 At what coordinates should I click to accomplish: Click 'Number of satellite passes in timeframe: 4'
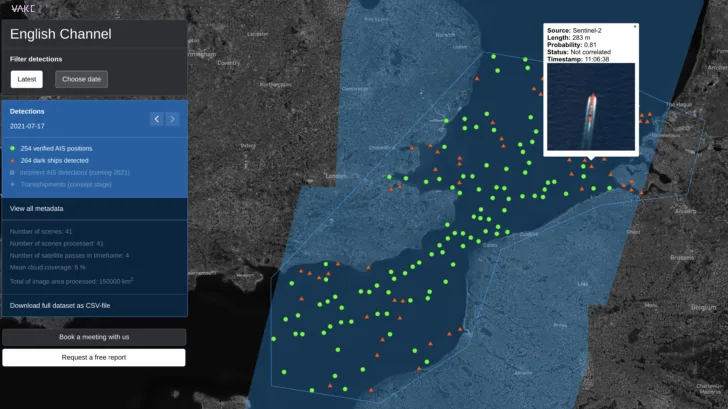click(69, 256)
